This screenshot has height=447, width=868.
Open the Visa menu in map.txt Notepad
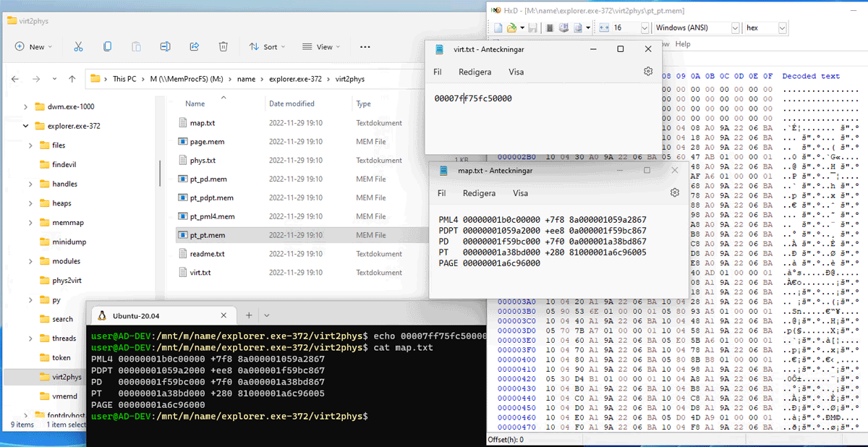pyautogui.click(x=520, y=194)
